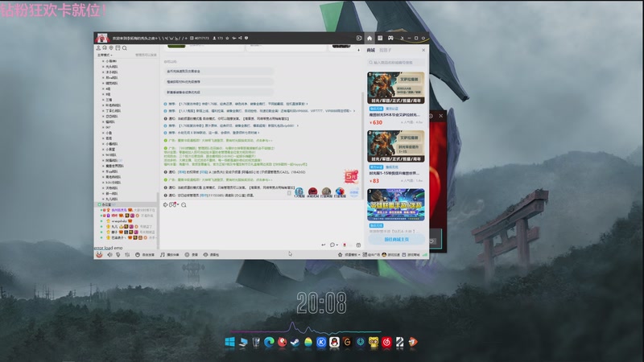Click the calendar icon right of red flag
The width and height of the screenshot is (644, 362).
358,245
